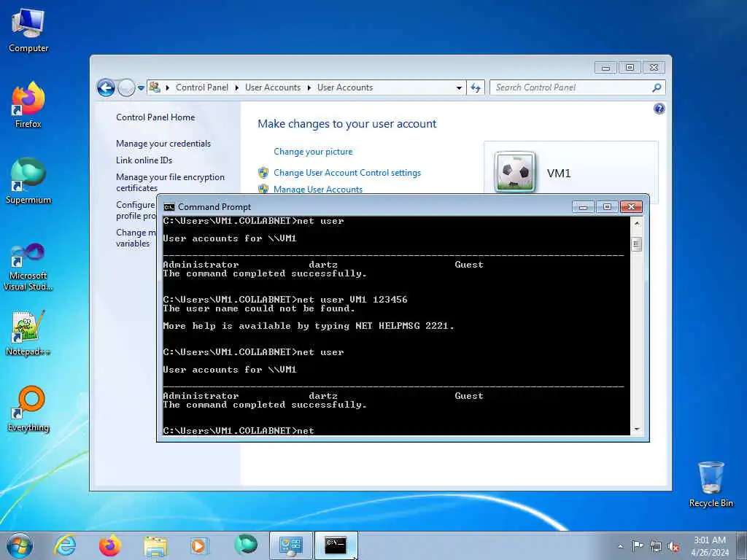Open Change User Account Control settings
Image resolution: width=747 pixels, height=560 pixels.
(347, 173)
